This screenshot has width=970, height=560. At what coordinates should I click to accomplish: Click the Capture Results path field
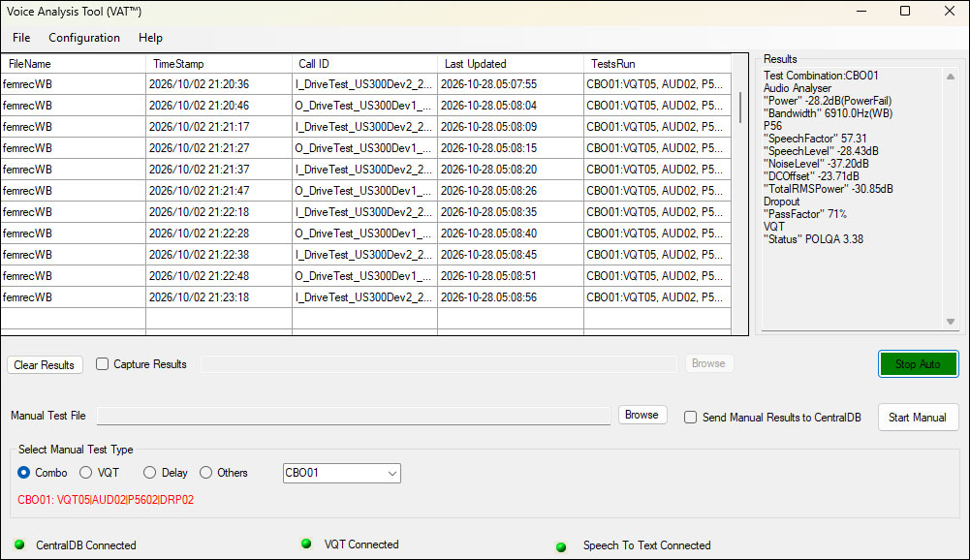439,364
